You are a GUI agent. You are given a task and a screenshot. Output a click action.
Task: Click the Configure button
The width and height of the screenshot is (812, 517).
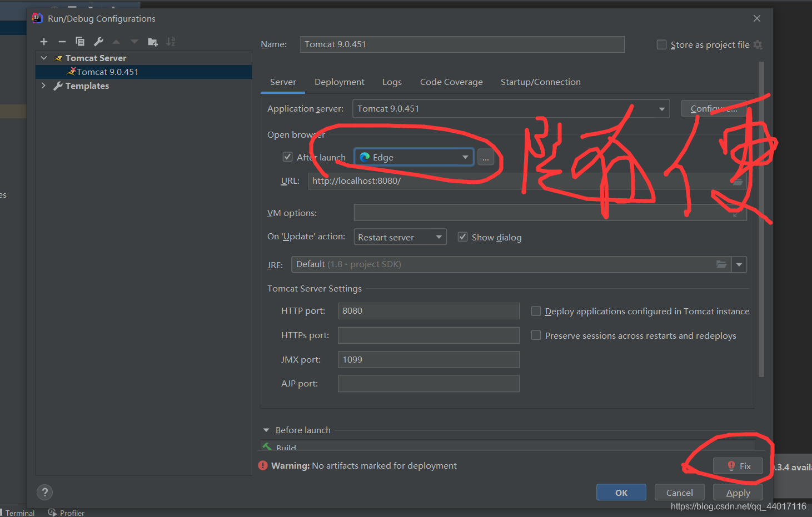(x=714, y=109)
